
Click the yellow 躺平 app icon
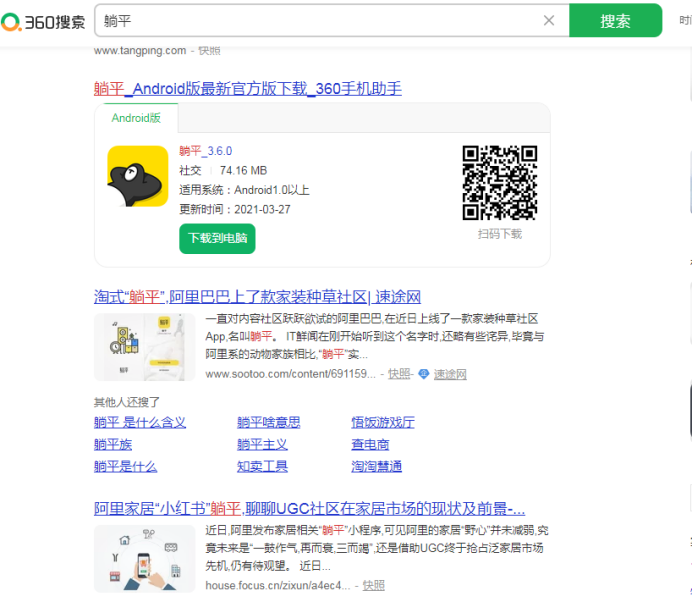coord(138,176)
